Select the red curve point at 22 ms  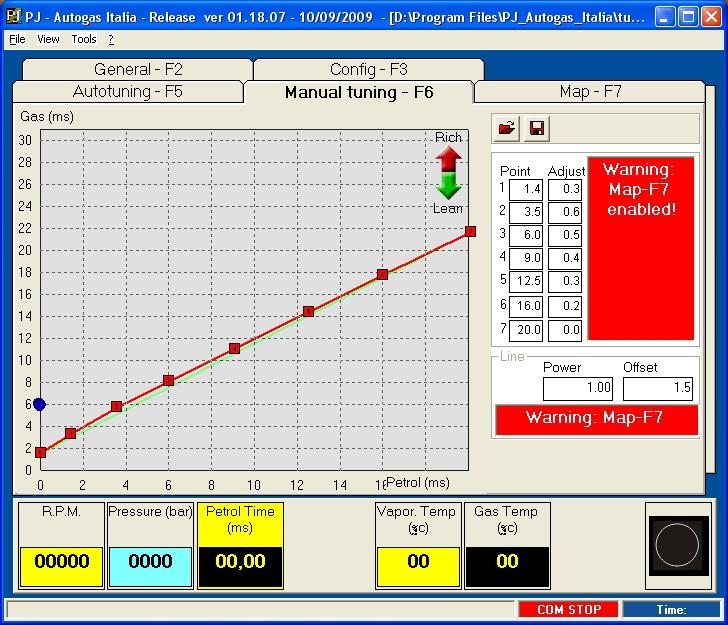coord(470,231)
